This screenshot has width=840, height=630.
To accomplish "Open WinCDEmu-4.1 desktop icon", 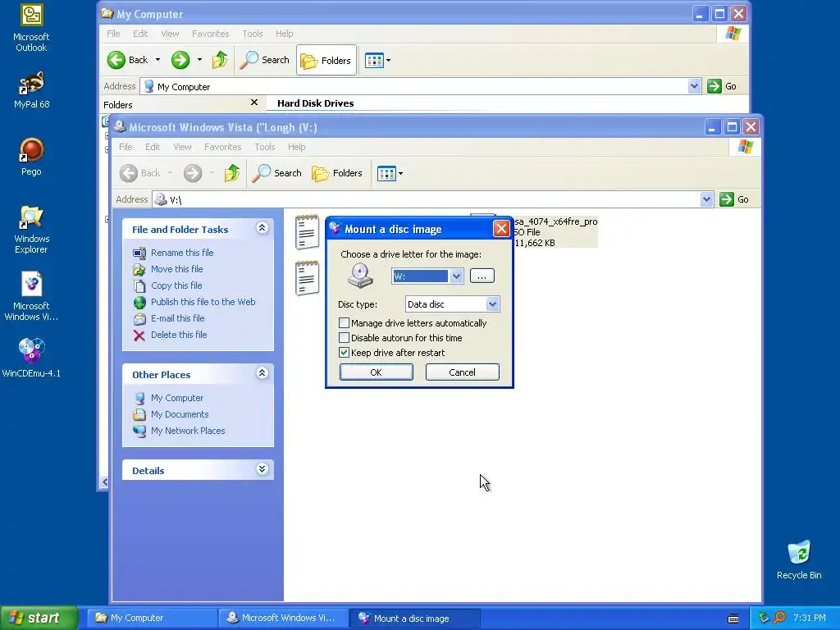I will (31, 358).
